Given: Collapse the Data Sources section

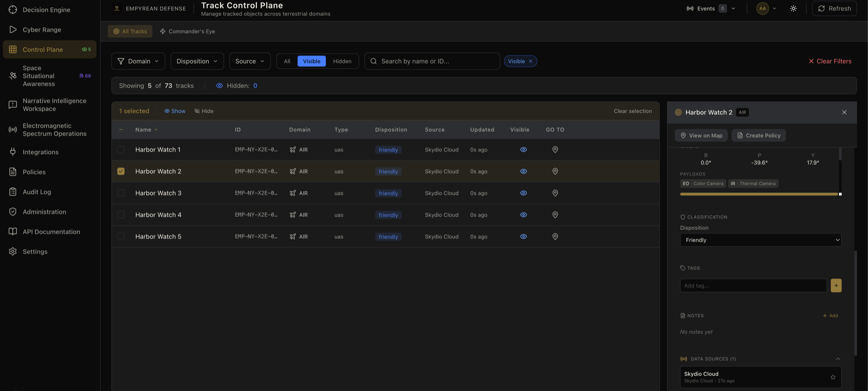Looking at the screenshot, I should click(x=838, y=359).
